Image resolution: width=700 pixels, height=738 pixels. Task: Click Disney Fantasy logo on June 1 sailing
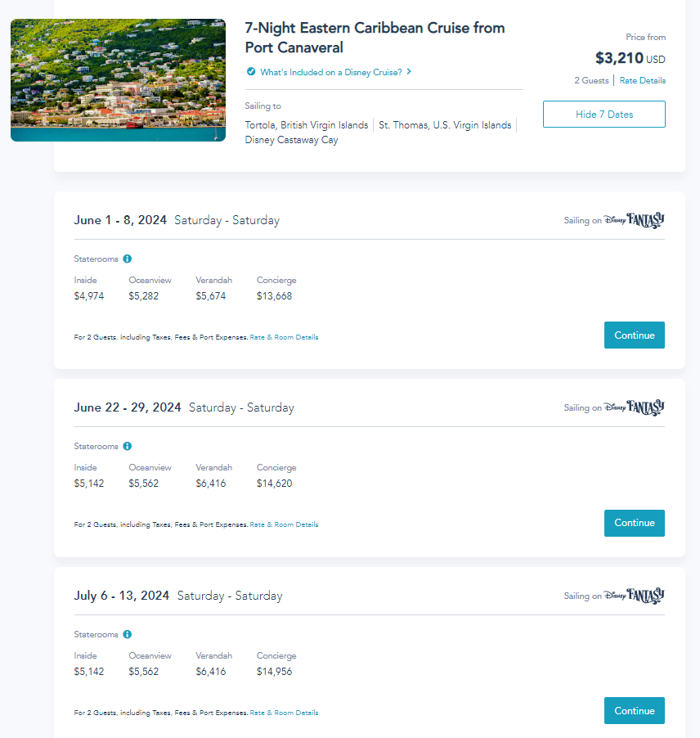[635, 220]
